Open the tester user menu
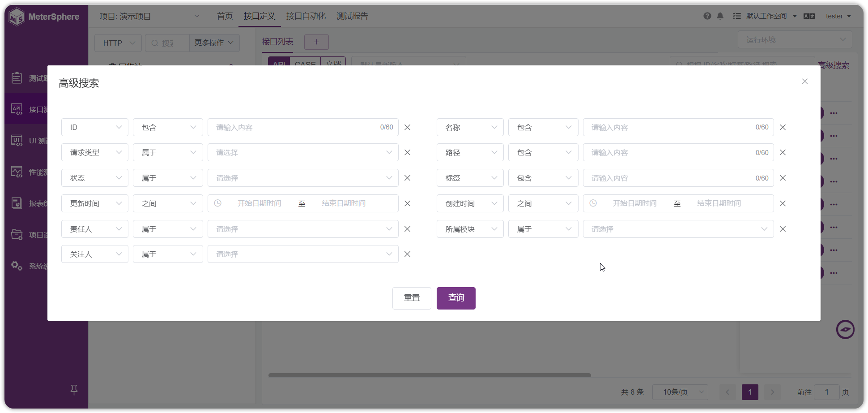The height and width of the screenshot is (413, 868). point(838,16)
